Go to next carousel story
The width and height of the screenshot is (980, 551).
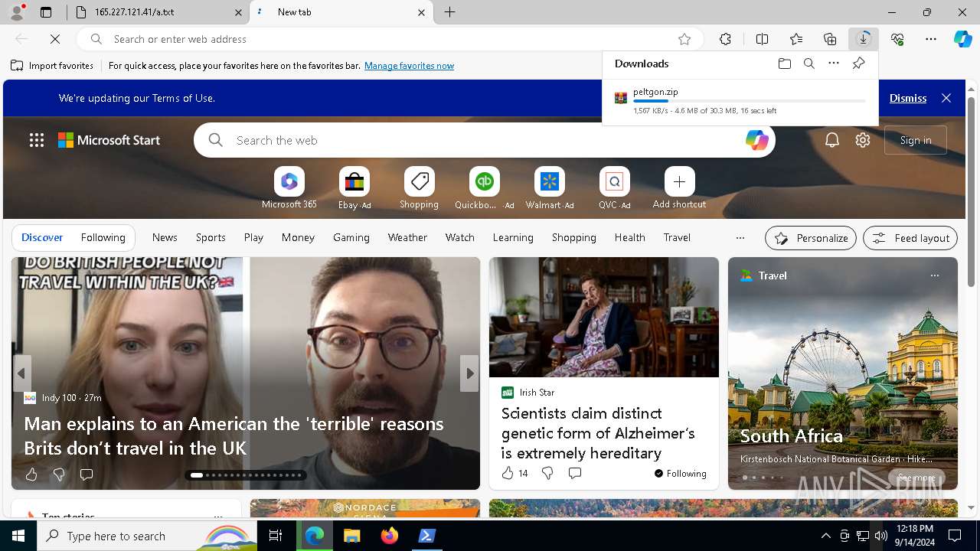pyautogui.click(x=469, y=373)
